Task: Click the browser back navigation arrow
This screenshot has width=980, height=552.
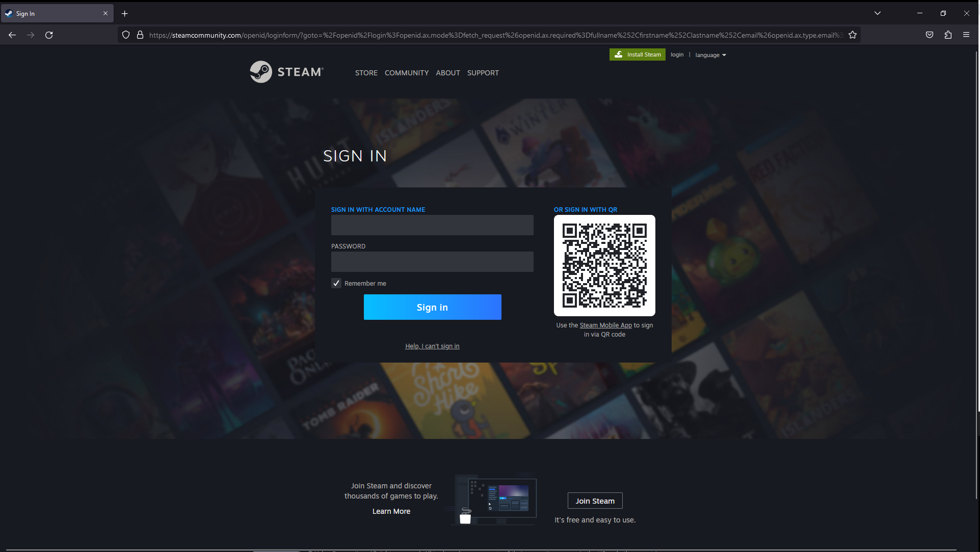Action: pyautogui.click(x=12, y=35)
